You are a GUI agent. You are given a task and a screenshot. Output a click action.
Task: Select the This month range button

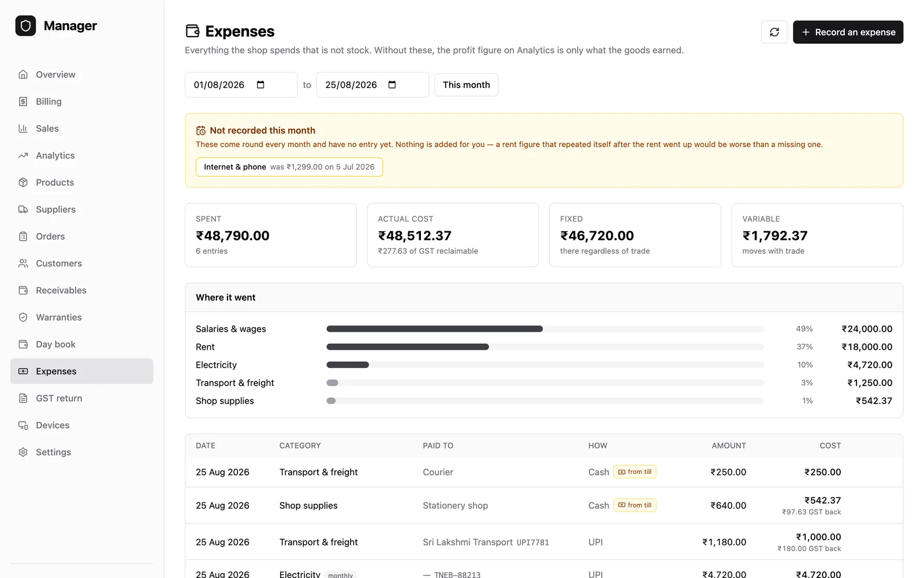coord(466,85)
